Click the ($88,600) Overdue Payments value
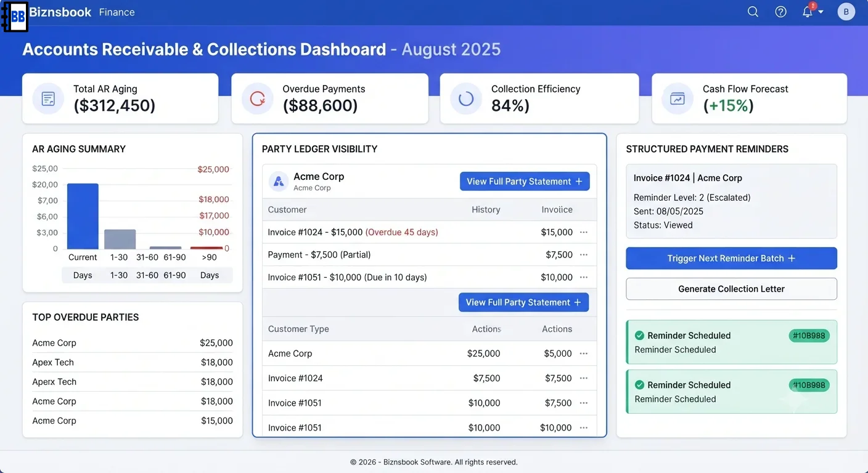 (320, 105)
